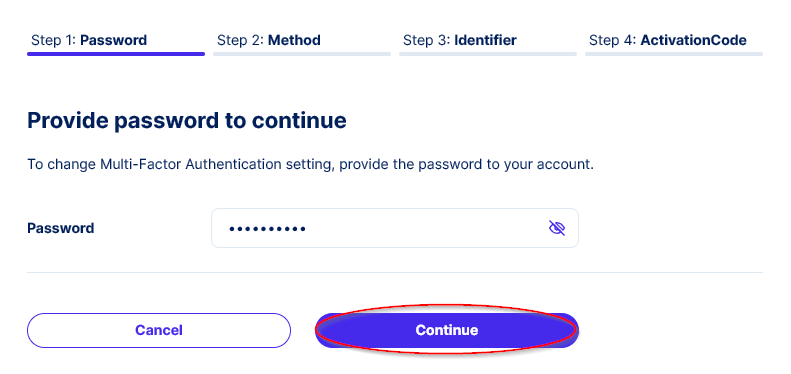The width and height of the screenshot is (791, 374).
Task: Switch to Step 2: Method tab
Action: coord(268,40)
